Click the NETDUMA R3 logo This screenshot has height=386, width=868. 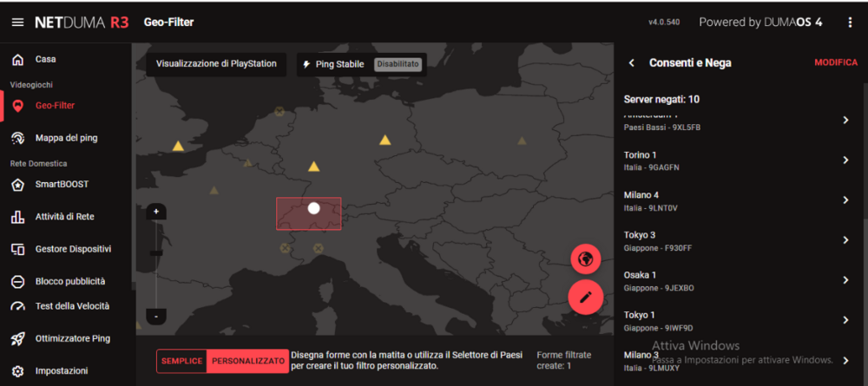pyautogui.click(x=82, y=23)
